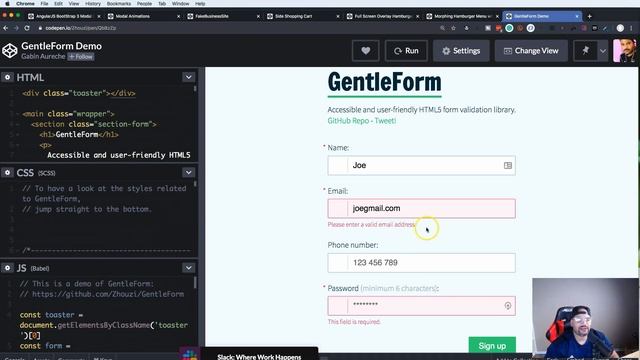Expand the CSS panel dropdown

coord(189,173)
